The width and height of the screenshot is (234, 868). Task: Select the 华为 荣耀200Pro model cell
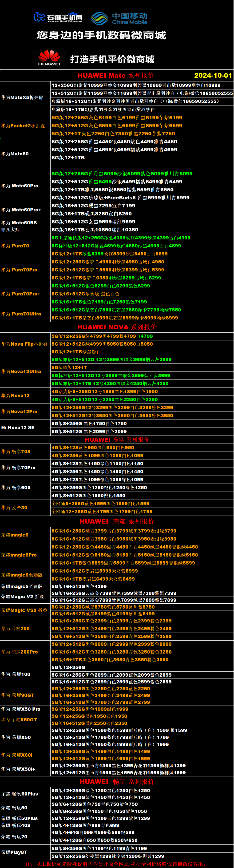pos(25,652)
